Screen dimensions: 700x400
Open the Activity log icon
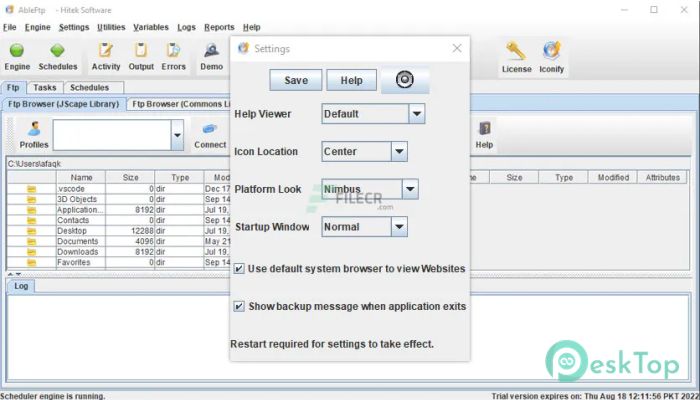[x=106, y=56]
